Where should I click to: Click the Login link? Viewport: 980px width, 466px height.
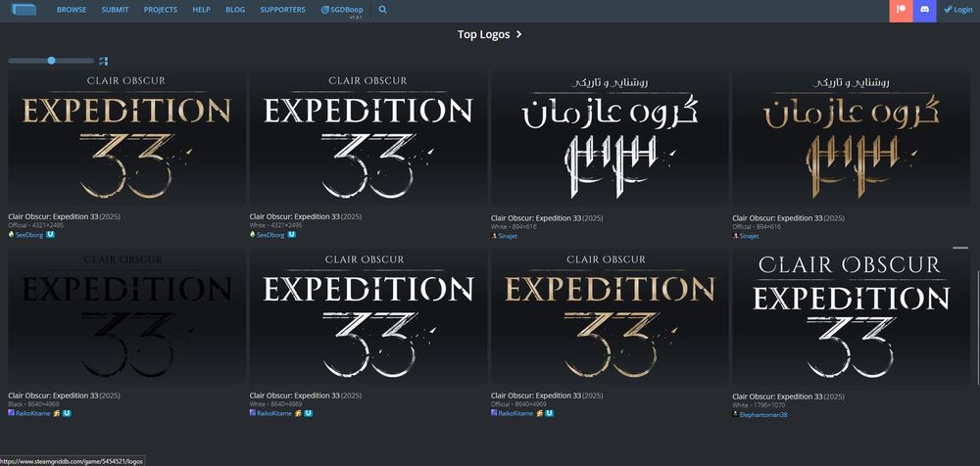pos(958,10)
